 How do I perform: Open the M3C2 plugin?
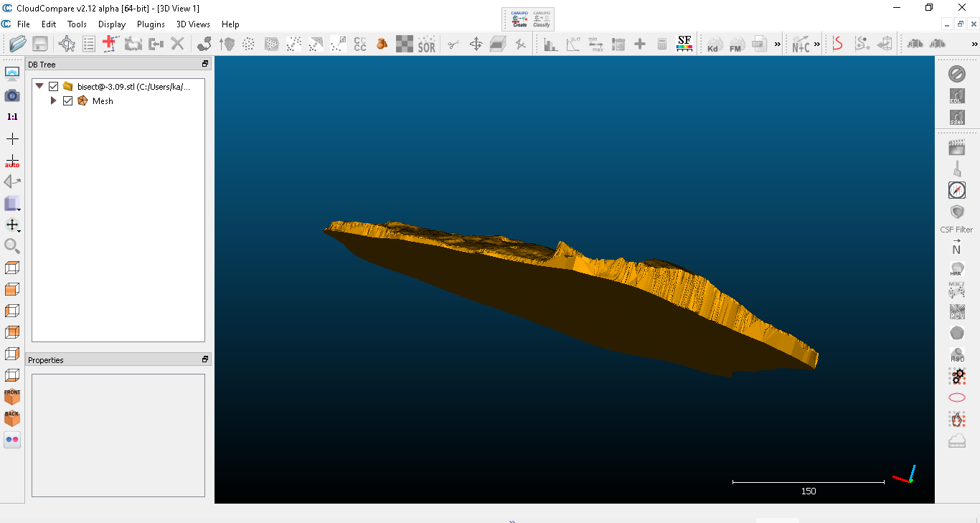(957, 290)
